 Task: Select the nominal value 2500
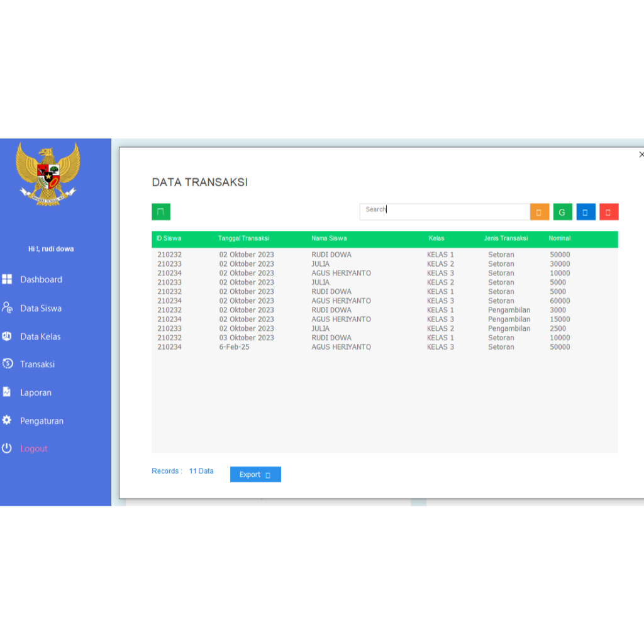(558, 328)
